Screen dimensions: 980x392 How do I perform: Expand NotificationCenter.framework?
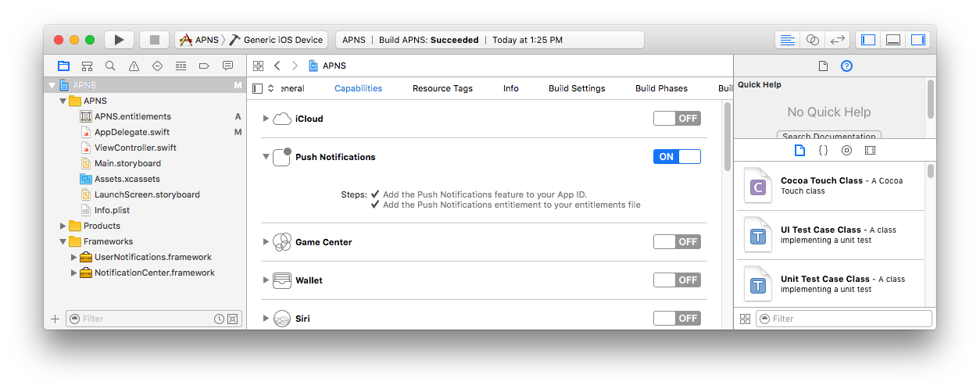coord(74,273)
